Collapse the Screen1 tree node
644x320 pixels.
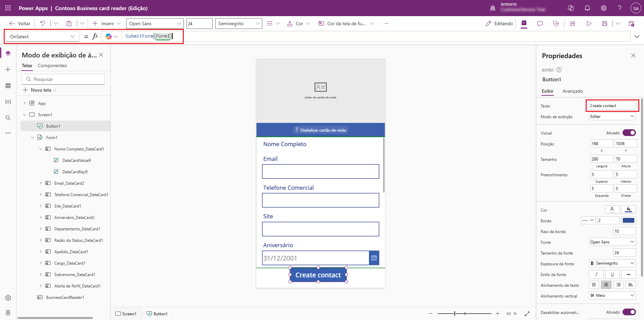pyautogui.click(x=24, y=115)
